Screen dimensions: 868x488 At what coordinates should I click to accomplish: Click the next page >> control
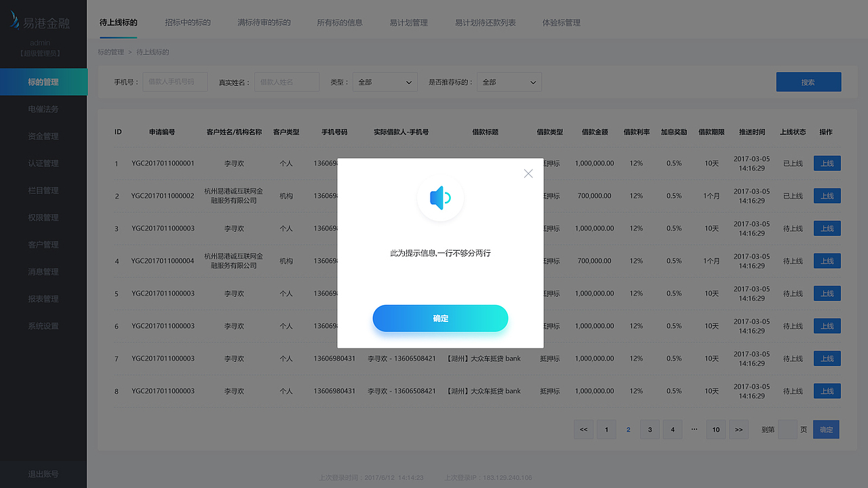tap(738, 429)
